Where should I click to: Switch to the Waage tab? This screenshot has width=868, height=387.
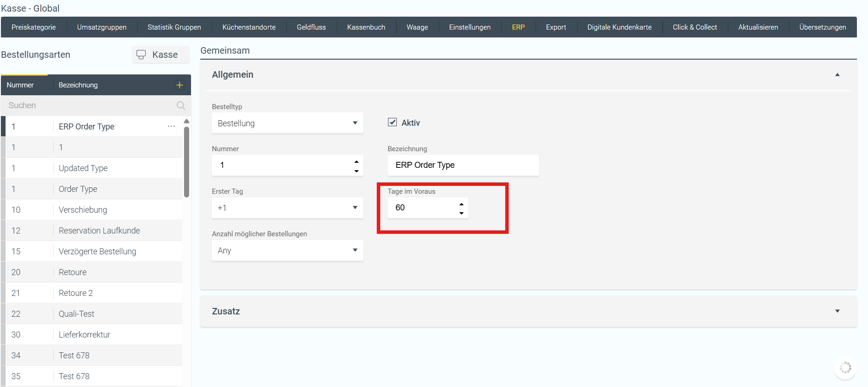(417, 27)
